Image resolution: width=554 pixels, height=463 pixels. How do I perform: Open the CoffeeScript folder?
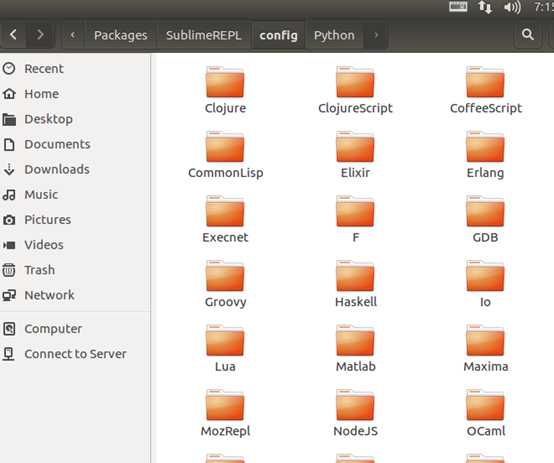click(x=485, y=90)
